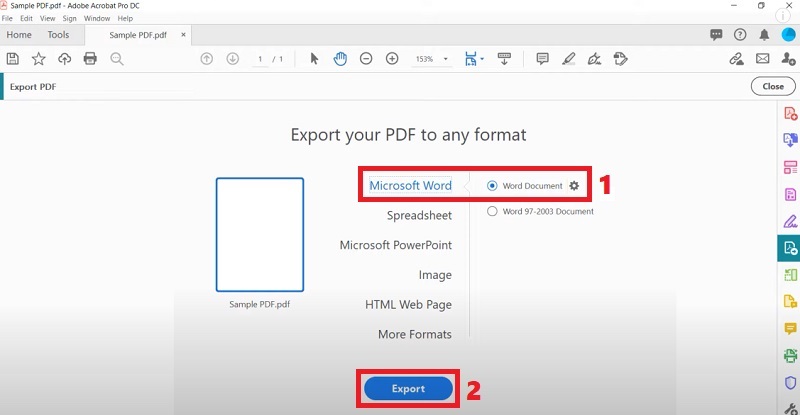
Task: Click the star bookmark icon
Action: coord(38,59)
